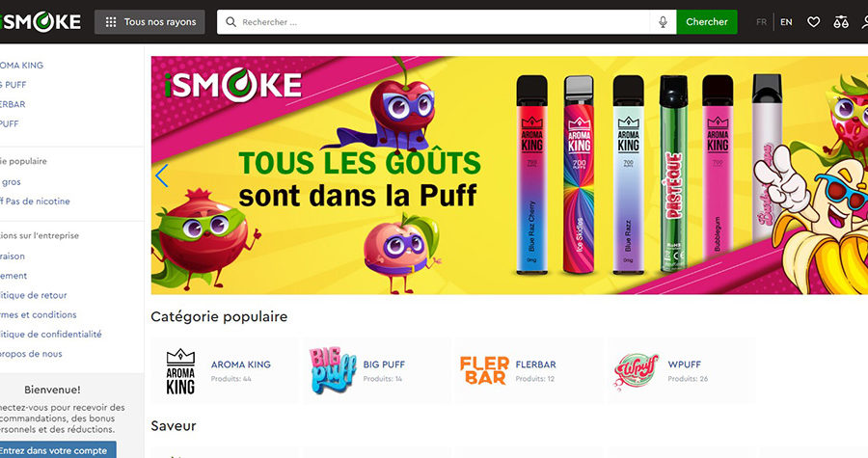The width and height of the screenshot is (868, 458).
Task: Open the product comparison scales icon
Action: (841, 22)
